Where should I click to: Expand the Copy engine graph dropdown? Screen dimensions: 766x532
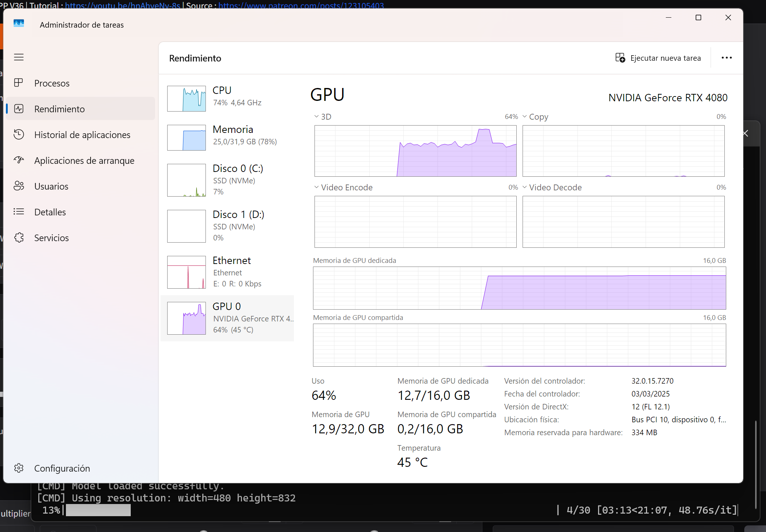[x=524, y=116]
